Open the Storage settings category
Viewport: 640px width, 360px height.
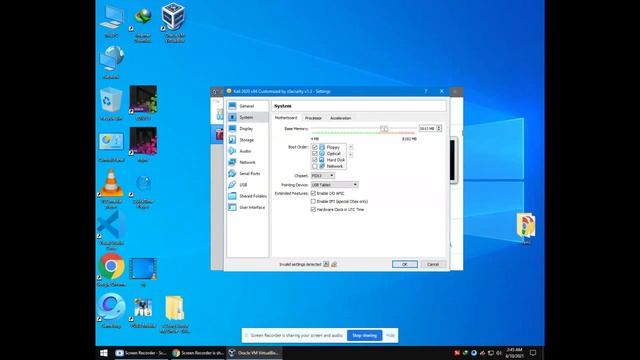[247, 140]
